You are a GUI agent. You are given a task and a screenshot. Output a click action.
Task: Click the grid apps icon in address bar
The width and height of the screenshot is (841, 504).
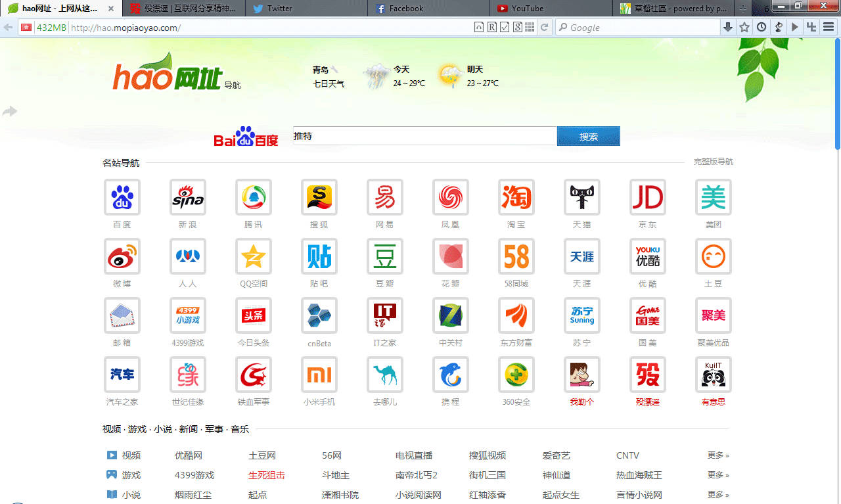pos(530,27)
